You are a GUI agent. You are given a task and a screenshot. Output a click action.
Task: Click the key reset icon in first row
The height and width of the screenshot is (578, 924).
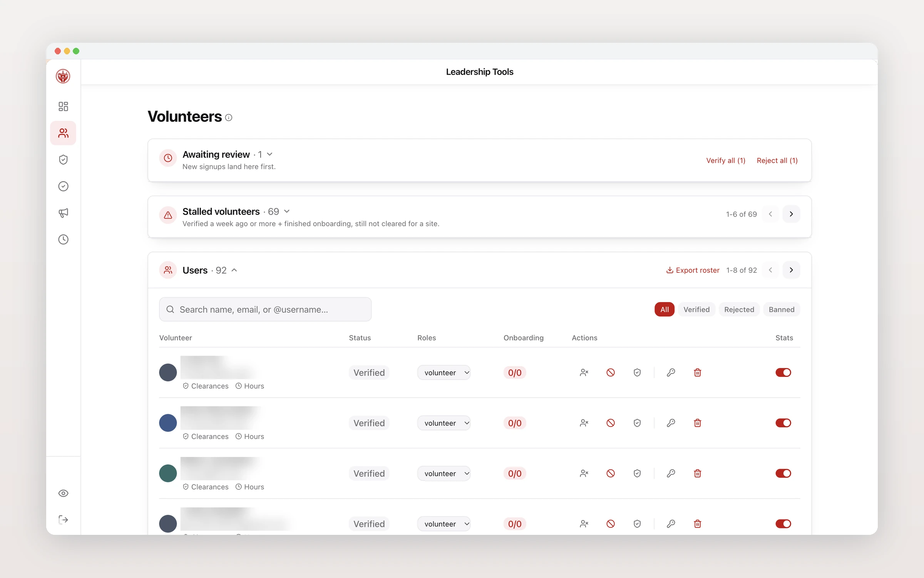671,373
